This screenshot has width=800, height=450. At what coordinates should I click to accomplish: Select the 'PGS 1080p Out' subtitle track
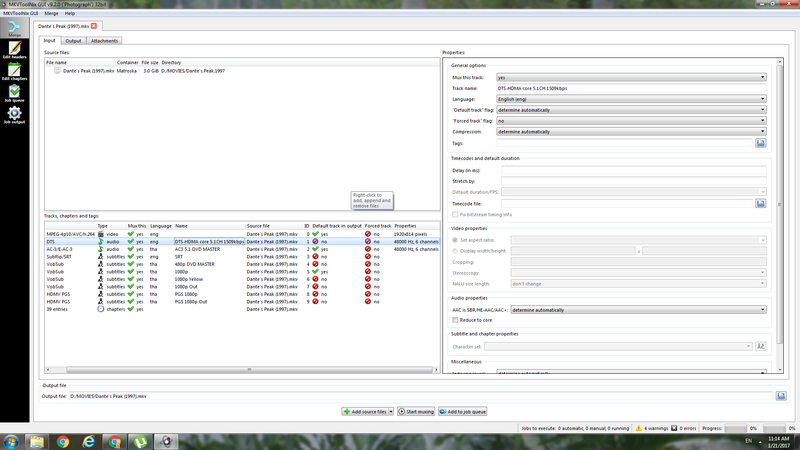click(x=242, y=302)
